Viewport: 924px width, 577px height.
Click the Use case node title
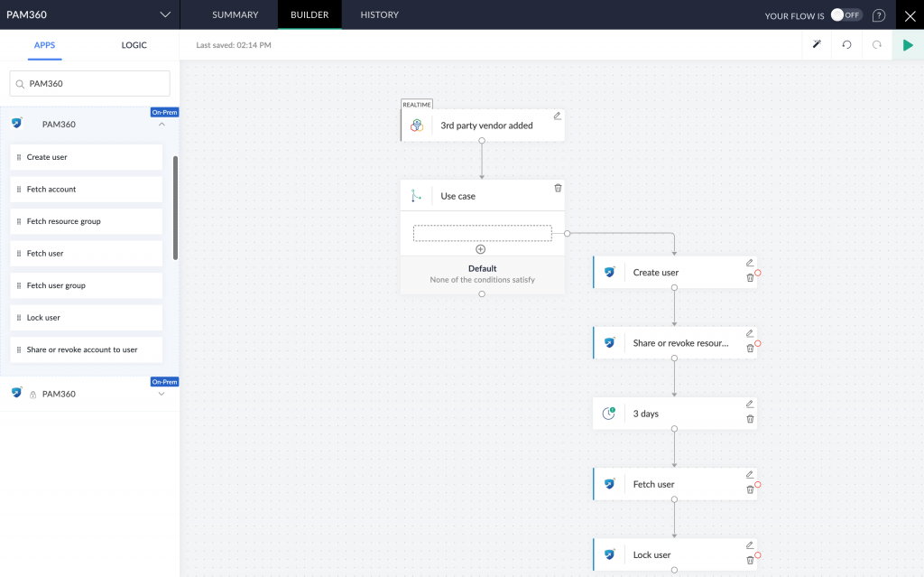[x=457, y=196]
